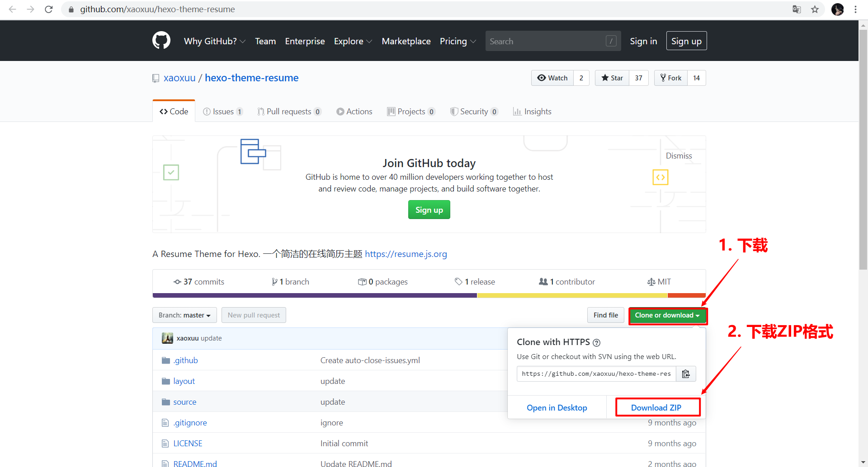Click the LICENSE file icon
868x467 pixels.
pyautogui.click(x=165, y=444)
